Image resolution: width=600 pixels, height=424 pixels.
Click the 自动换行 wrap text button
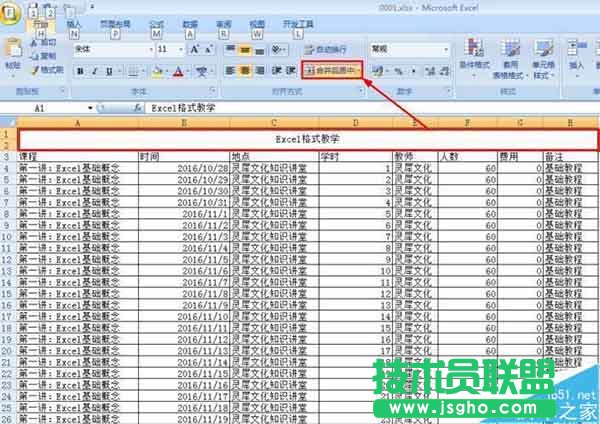pyautogui.click(x=325, y=48)
